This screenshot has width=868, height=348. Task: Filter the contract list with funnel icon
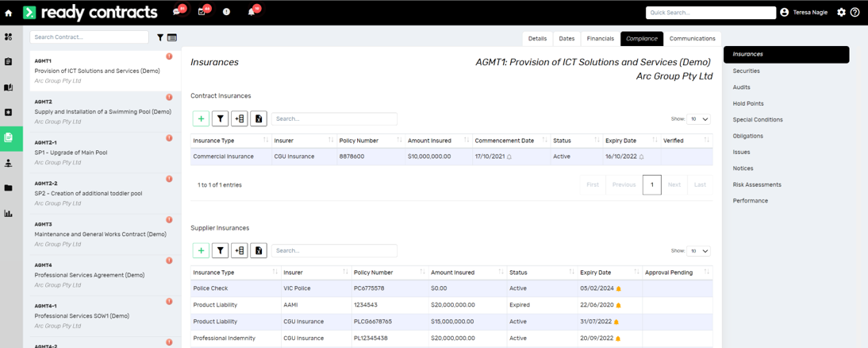[x=160, y=37]
